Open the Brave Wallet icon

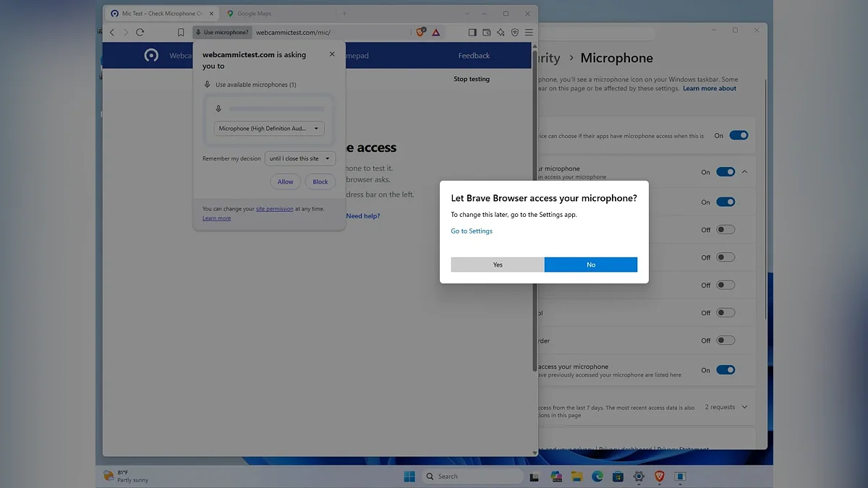pos(487,33)
